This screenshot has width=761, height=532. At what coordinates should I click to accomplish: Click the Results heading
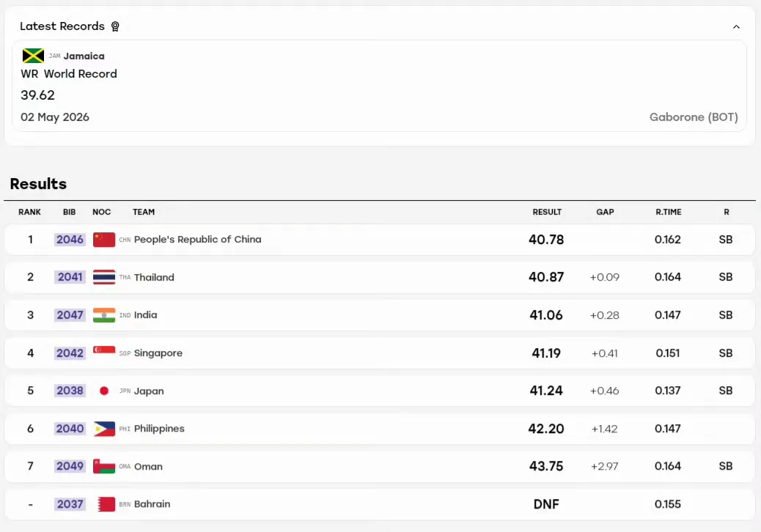click(x=38, y=184)
